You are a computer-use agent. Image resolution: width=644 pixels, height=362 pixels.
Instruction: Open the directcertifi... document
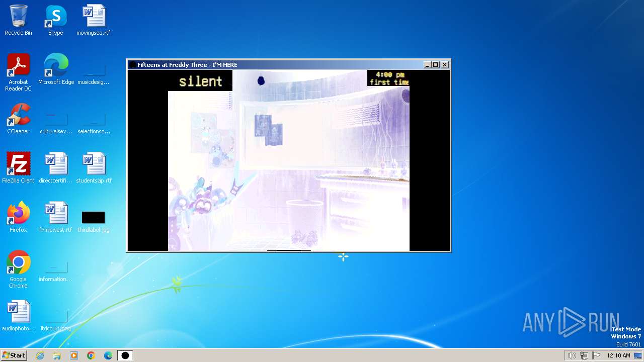56,168
